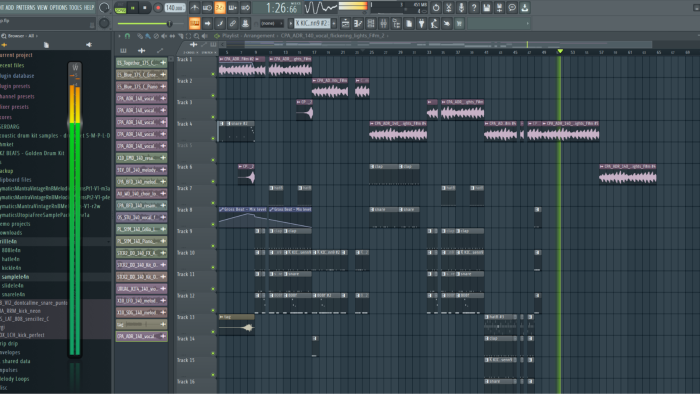Save project with the floppy disk icon

pyautogui.click(x=487, y=8)
